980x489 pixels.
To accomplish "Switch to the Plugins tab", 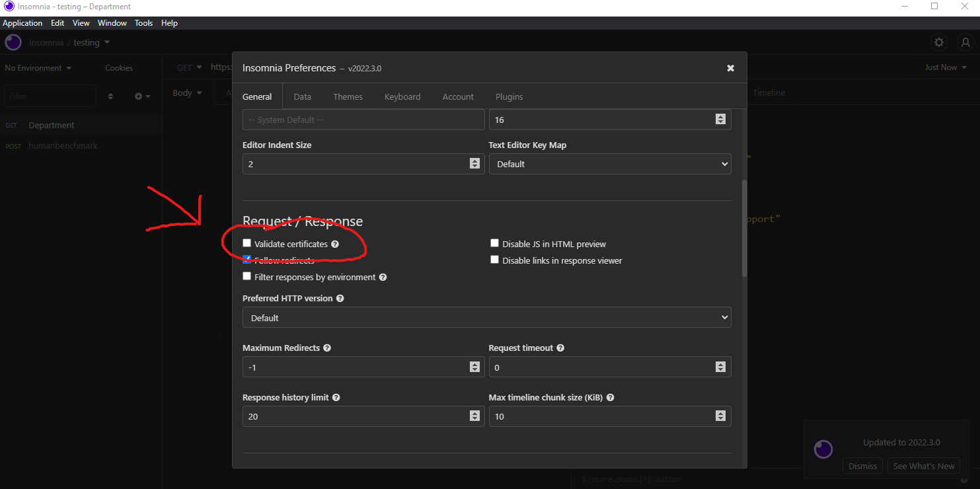I will tap(509, 96).
